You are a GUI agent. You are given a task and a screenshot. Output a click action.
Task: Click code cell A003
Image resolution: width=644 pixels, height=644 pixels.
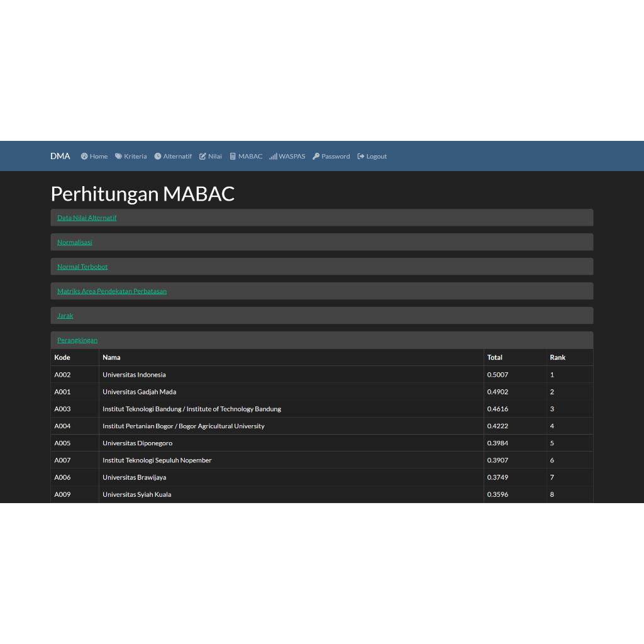75,409
